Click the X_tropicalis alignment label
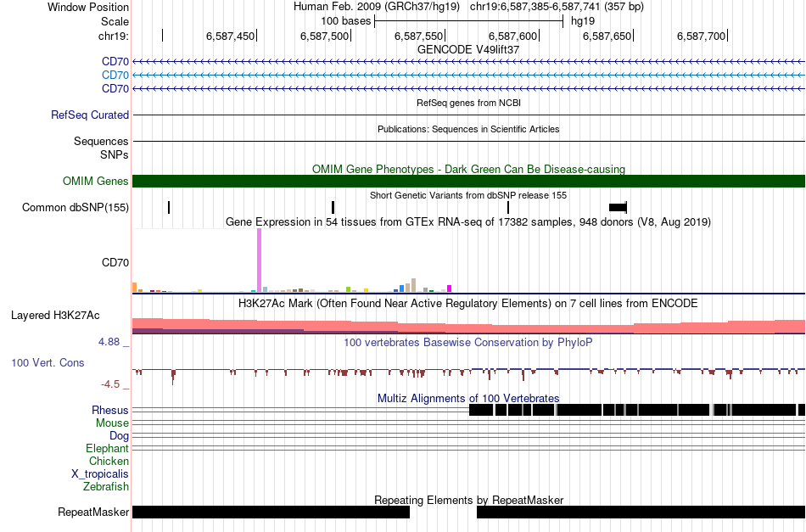This screenshot has width=806, height=532. [100, 474]
